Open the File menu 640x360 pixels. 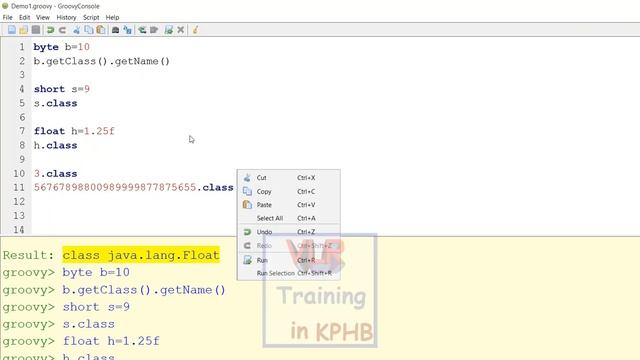click(x=7, y=18)
